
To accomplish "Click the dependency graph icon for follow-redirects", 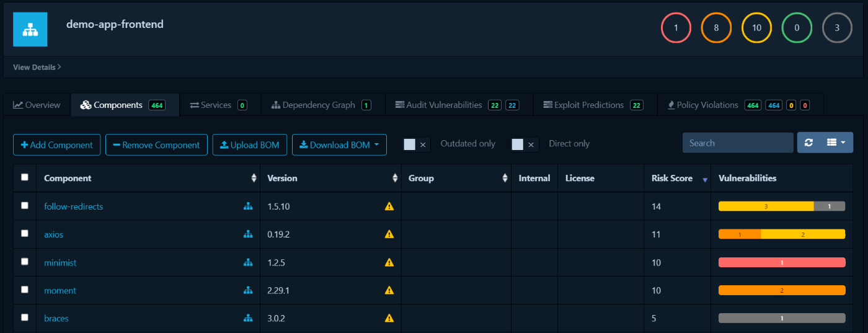I will 248,206.
